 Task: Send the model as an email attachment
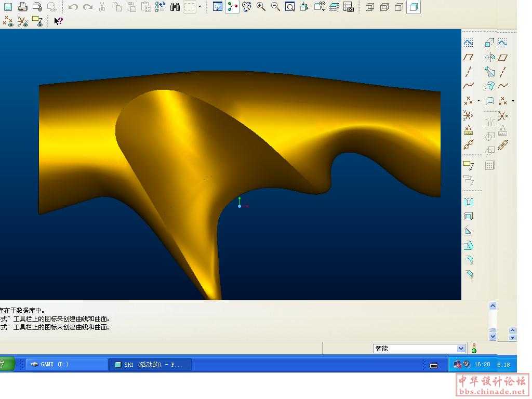[37, 6]
